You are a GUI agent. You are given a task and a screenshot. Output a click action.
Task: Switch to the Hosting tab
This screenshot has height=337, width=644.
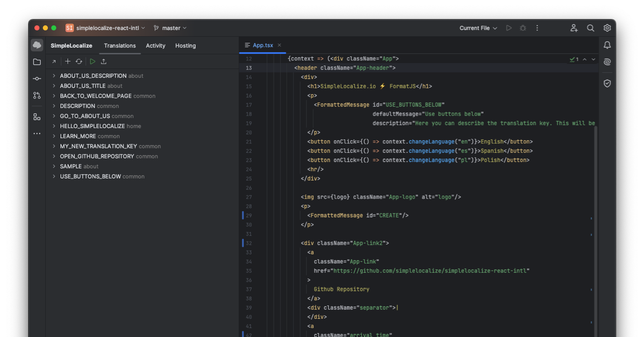[x=186, y=46]
